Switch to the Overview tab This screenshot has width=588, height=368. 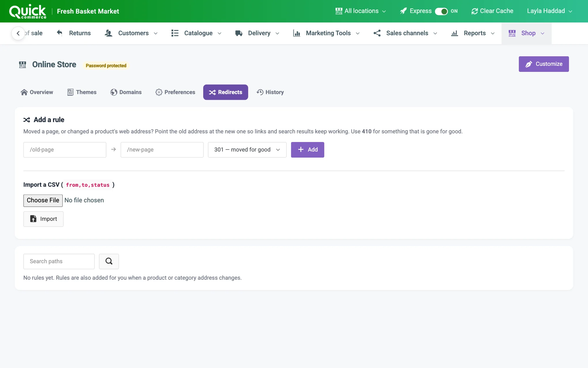coord(37,92)
